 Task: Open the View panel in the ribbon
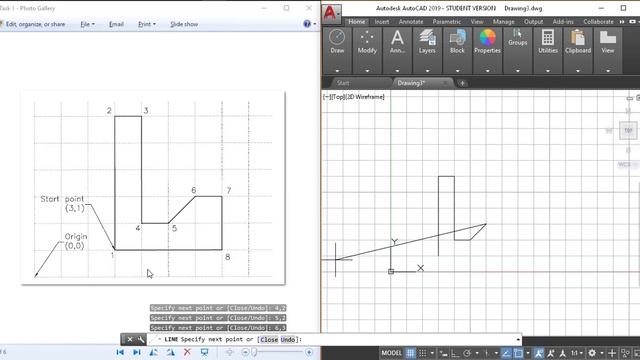608,42
